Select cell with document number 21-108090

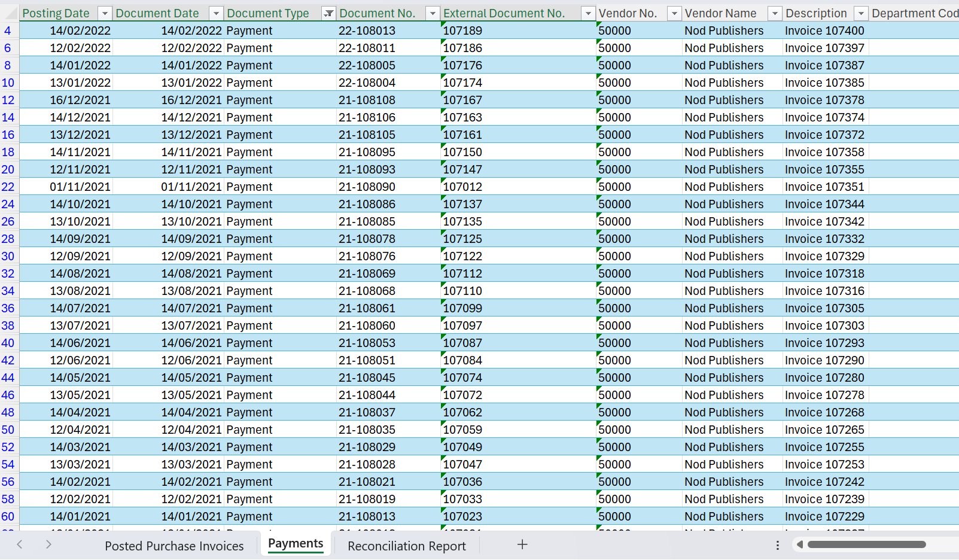pyautogui.click(x=367, y=187)
